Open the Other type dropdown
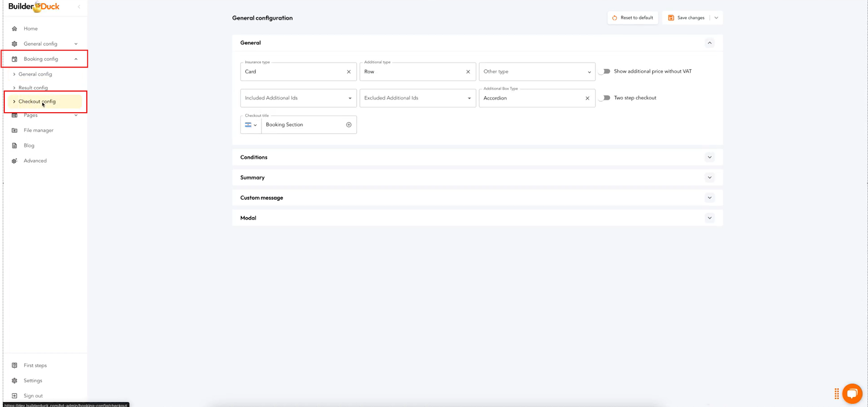 [x=537, y=72]
